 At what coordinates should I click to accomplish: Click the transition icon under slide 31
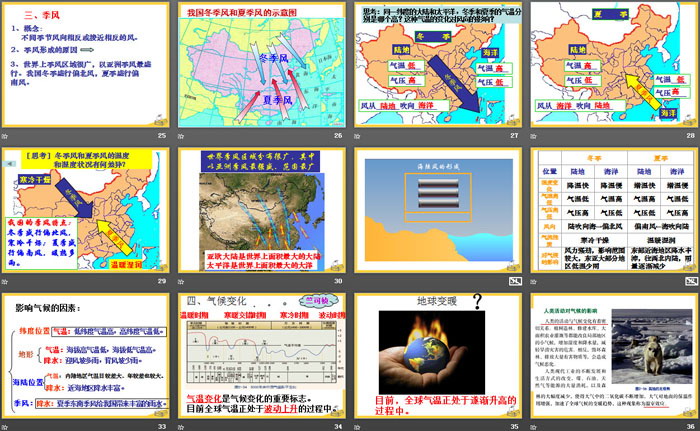359,281
